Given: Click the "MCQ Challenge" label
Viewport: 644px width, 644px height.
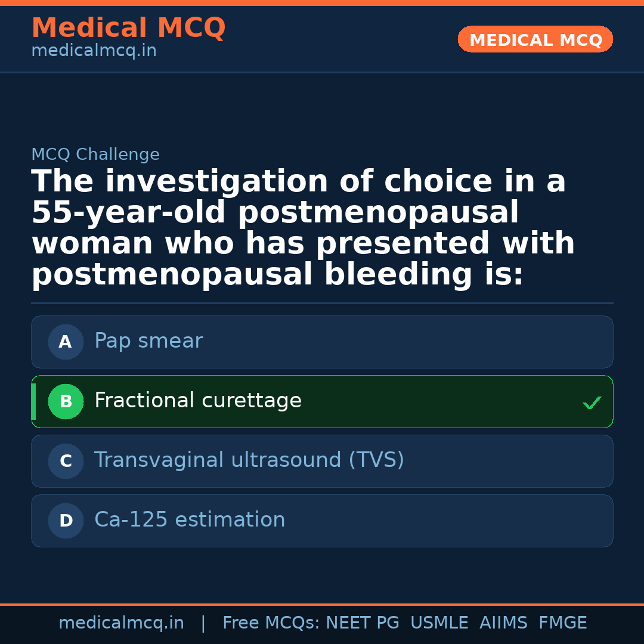Looking at the screenshot, I should pyautogui.click(x=95, y=155).
